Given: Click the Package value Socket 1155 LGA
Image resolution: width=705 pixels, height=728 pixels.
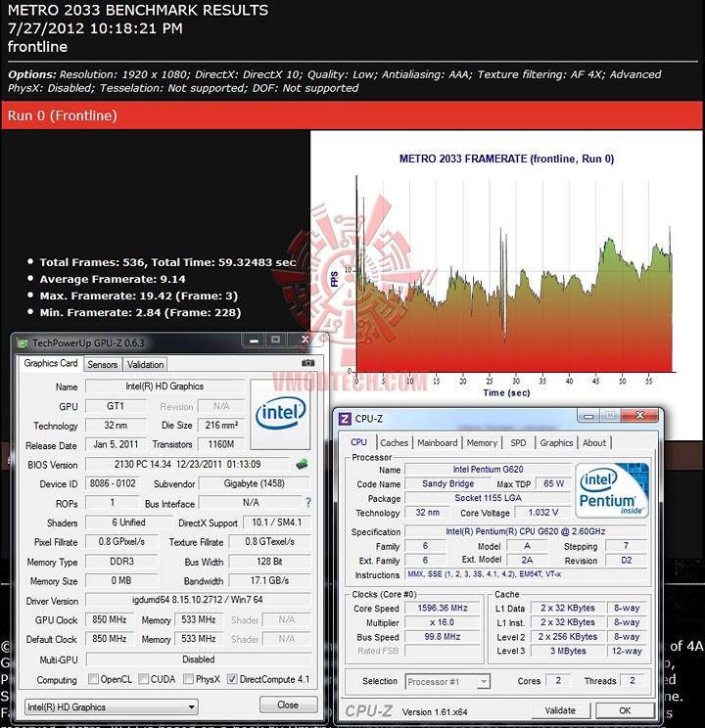Looking at the screenshot, I should pos(488,498).
